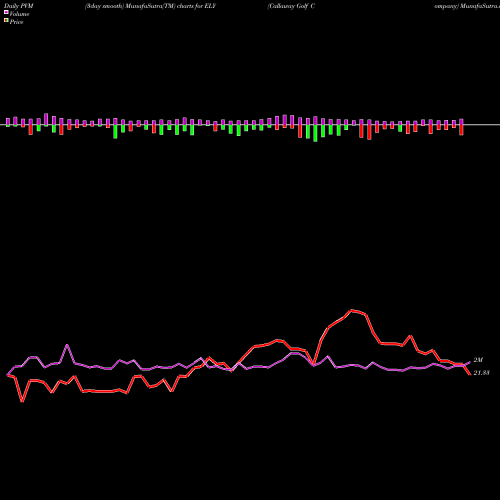This screenshot has width=500, height=500.
Task: Click the '21.83' price value label
Action: click(481, 373)
